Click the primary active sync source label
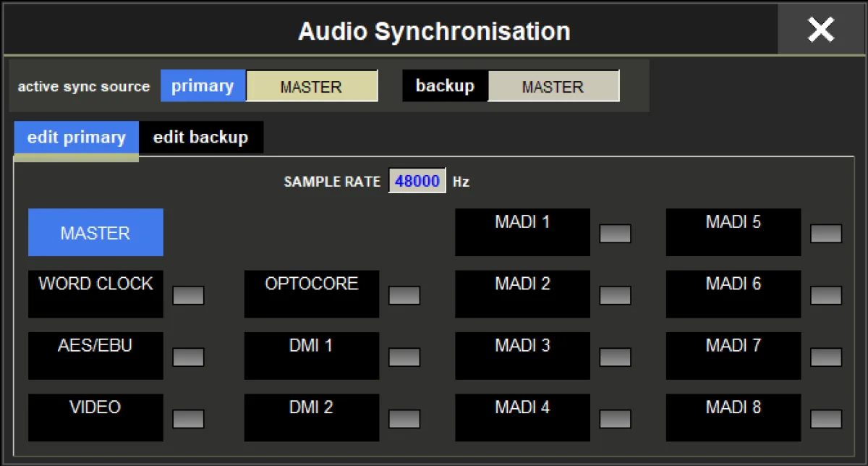868x466 pixels. (203, 85)
